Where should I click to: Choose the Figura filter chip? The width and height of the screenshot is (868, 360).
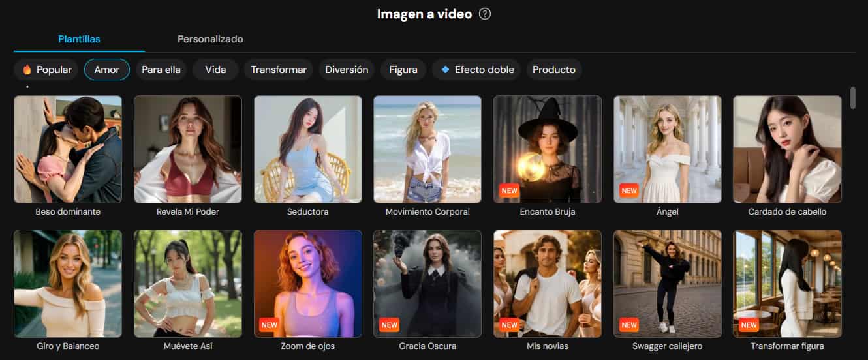[x=403, y=70]
